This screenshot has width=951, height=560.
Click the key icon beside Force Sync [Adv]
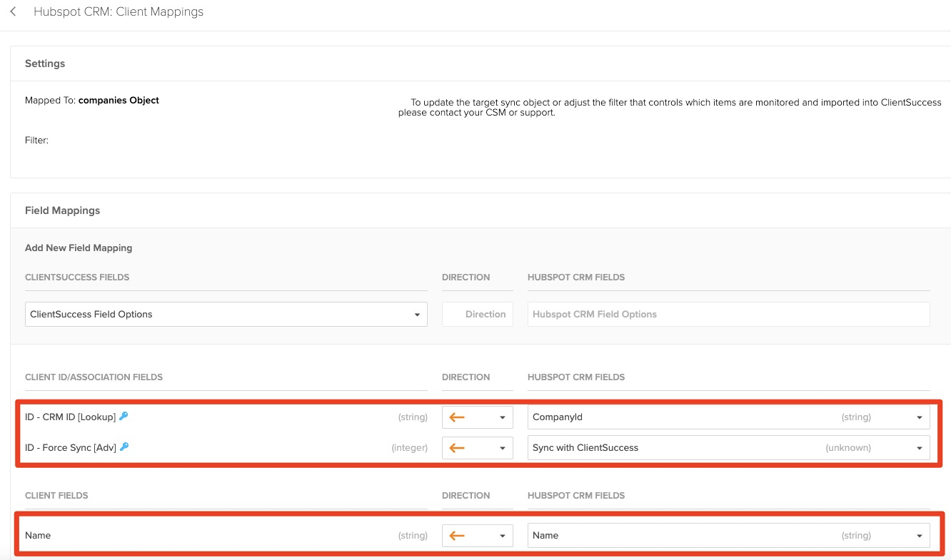[124, 447]
